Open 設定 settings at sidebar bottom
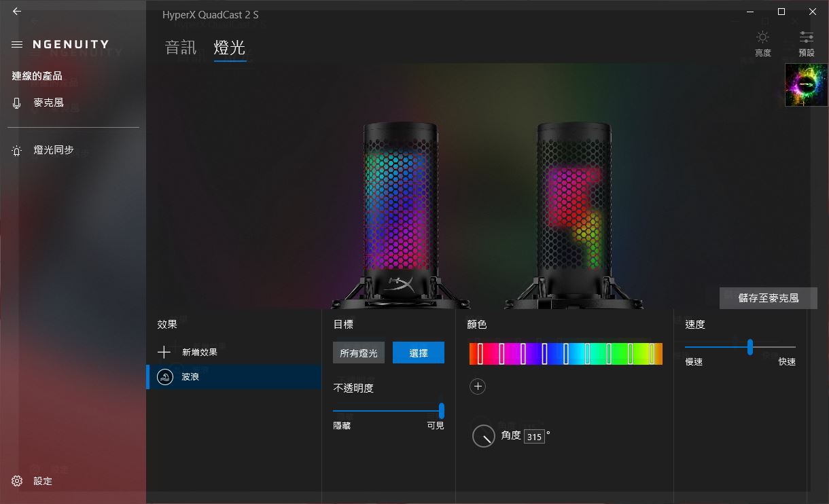Image resolution: width=829 pixels, height=504 pixels. [x=32, y=481]
